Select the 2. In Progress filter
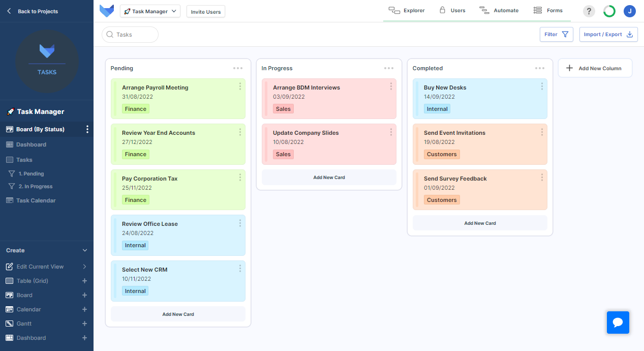This screenshot has width=644, height=351. click(35, 186)
